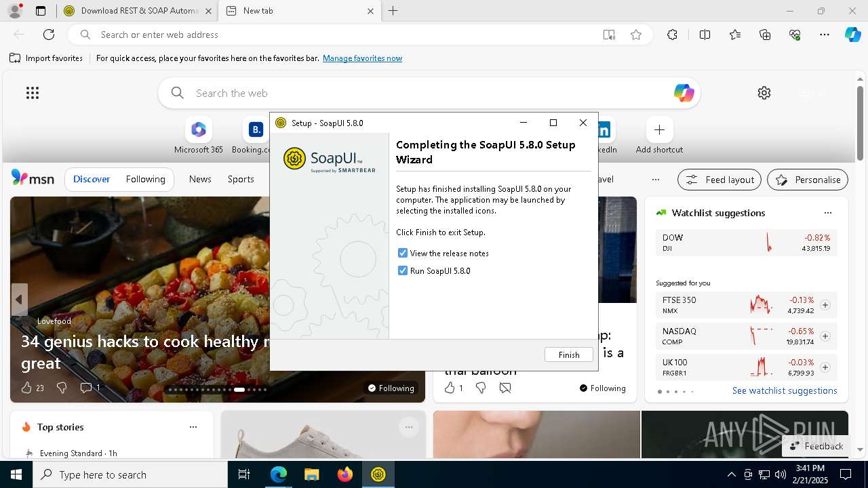This screenshot has height=488, width=868.
Task: Open MSN app launcher grid
Action: 33,93
